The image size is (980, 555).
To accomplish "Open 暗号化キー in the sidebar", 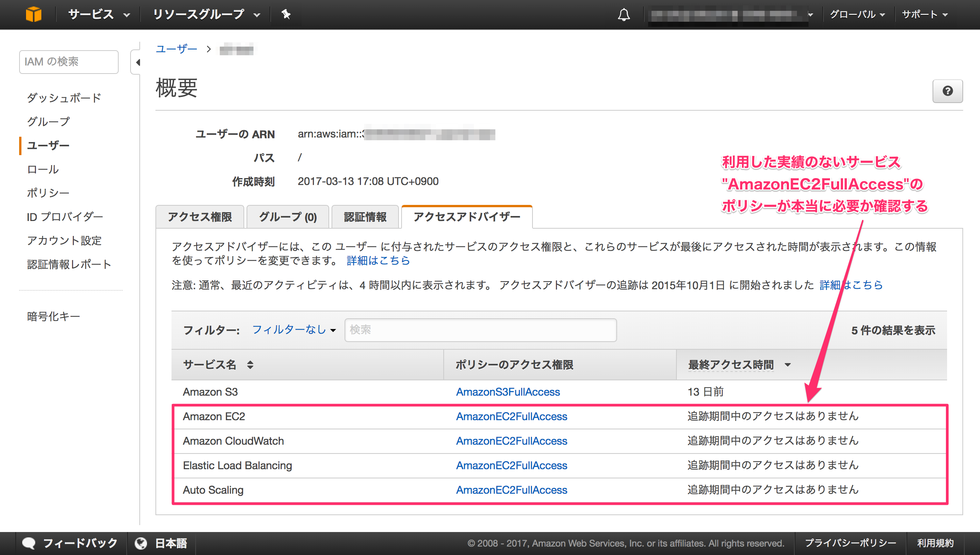I will click(54, 316).
